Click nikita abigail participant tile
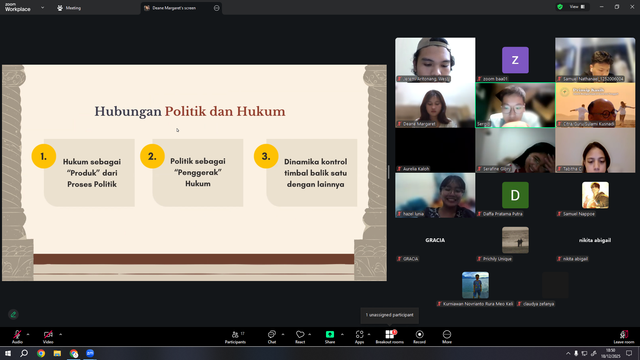Screen dimensions: 640x360 click(595, 240)
